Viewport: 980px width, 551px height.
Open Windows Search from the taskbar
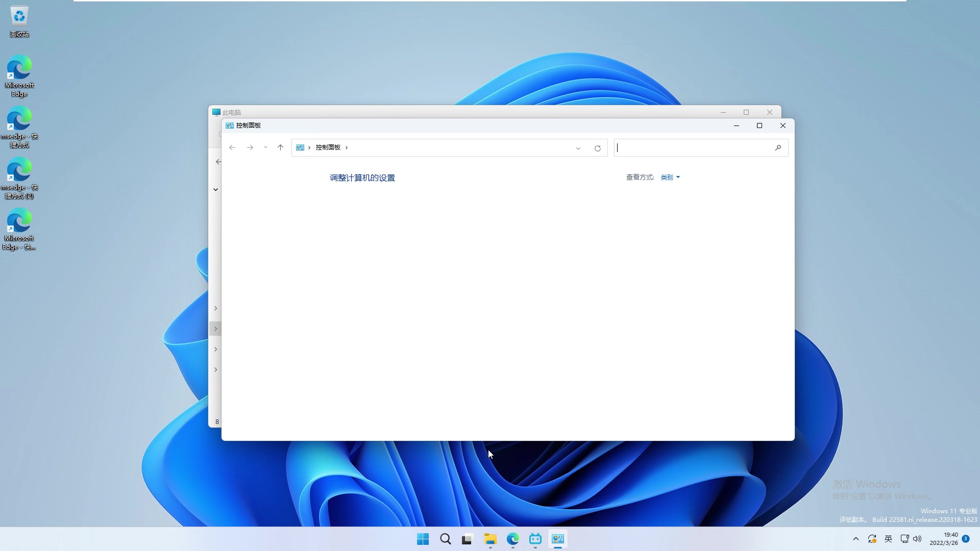(445, 539)
